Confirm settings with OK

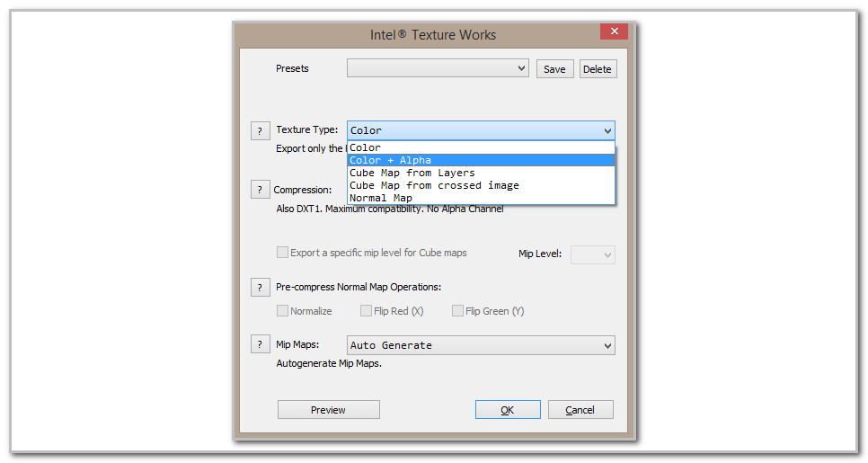point(508,410)
